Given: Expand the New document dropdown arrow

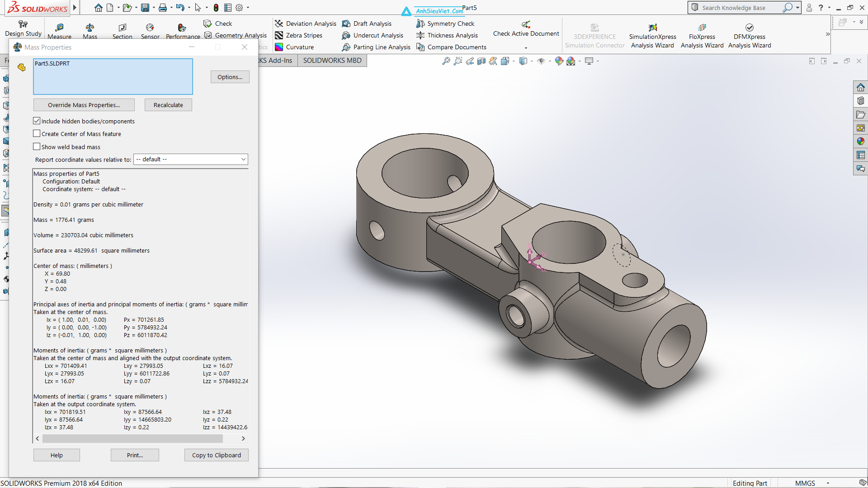Looking at the screenshot, I should coord(118,8).
